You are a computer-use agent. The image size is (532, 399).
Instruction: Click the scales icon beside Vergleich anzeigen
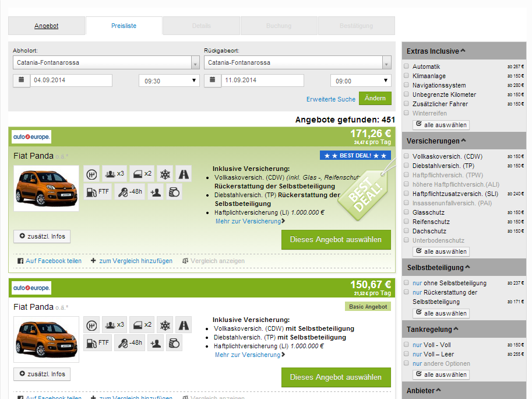[x=185, y=261]
